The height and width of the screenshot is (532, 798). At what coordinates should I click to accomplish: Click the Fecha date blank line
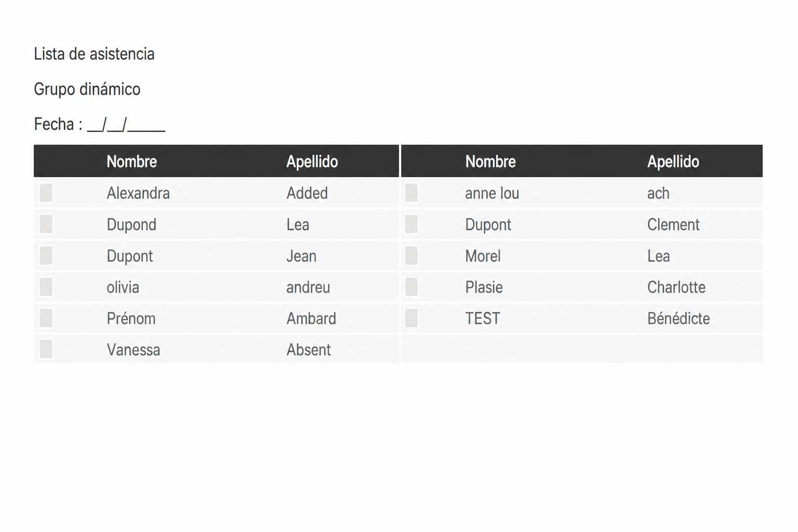pyautogui.click(x=126, y=125)
